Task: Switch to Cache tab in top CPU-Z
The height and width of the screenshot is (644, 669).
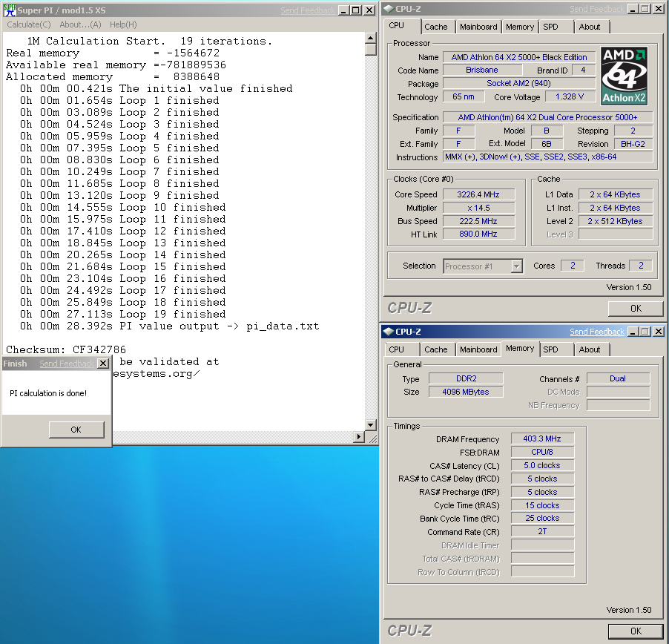Action: 436,27
